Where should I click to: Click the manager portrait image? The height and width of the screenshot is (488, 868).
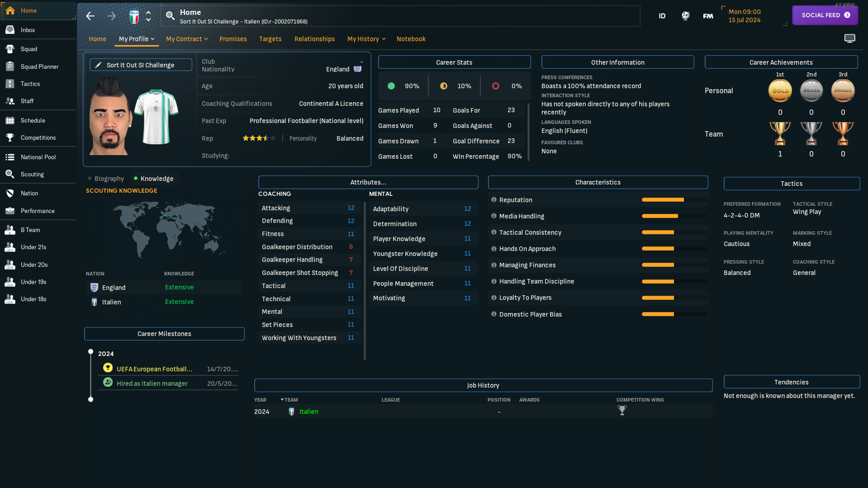click(110, 117)
